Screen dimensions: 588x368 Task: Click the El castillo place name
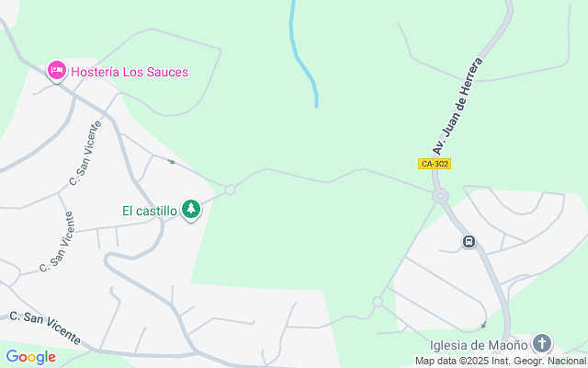150,211
